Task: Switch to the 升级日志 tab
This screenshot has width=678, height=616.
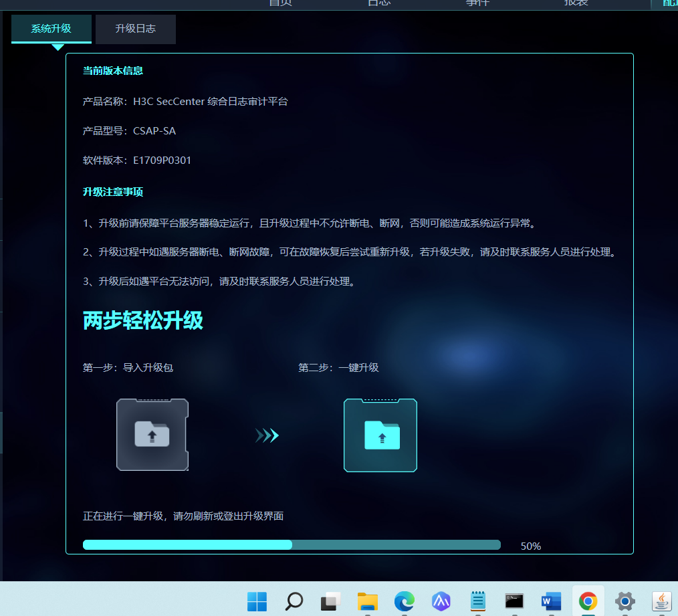Action: pyautogui.click(x=135, y=29)
